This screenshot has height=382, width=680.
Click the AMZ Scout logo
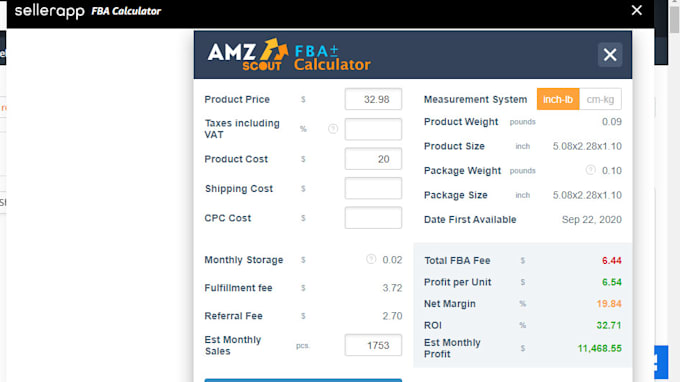click(248, 55)
